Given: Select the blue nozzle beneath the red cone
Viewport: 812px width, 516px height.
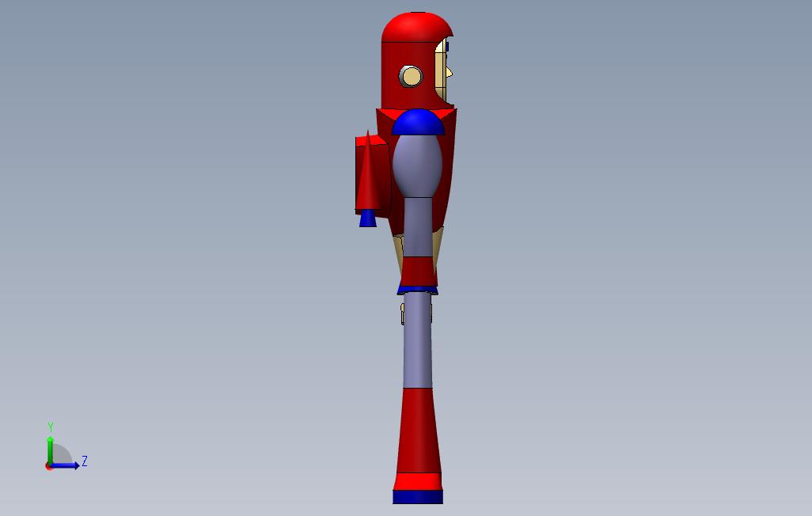Looking at the screenshot, I should click(x=368, y=218).
